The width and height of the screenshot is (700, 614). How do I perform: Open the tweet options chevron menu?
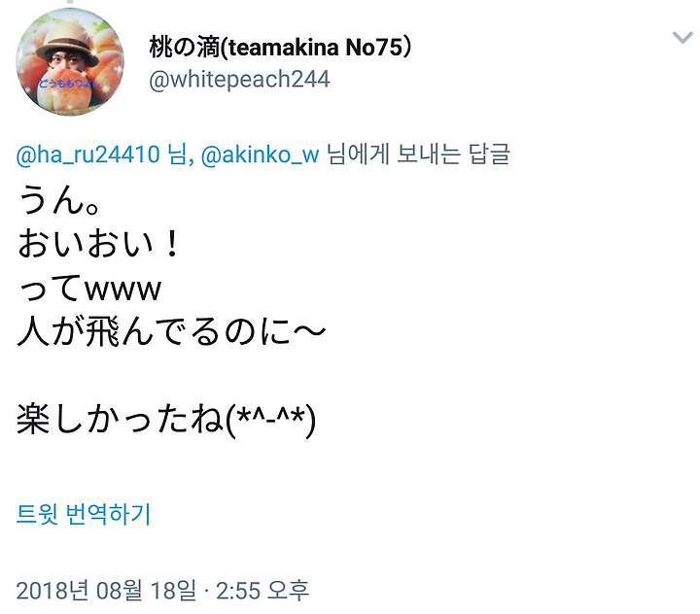point(682,38)
